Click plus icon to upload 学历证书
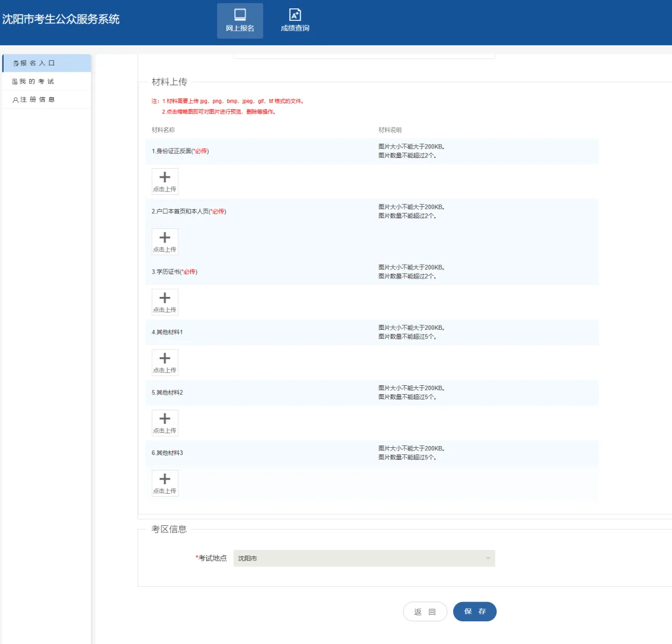 click(165, 298)
